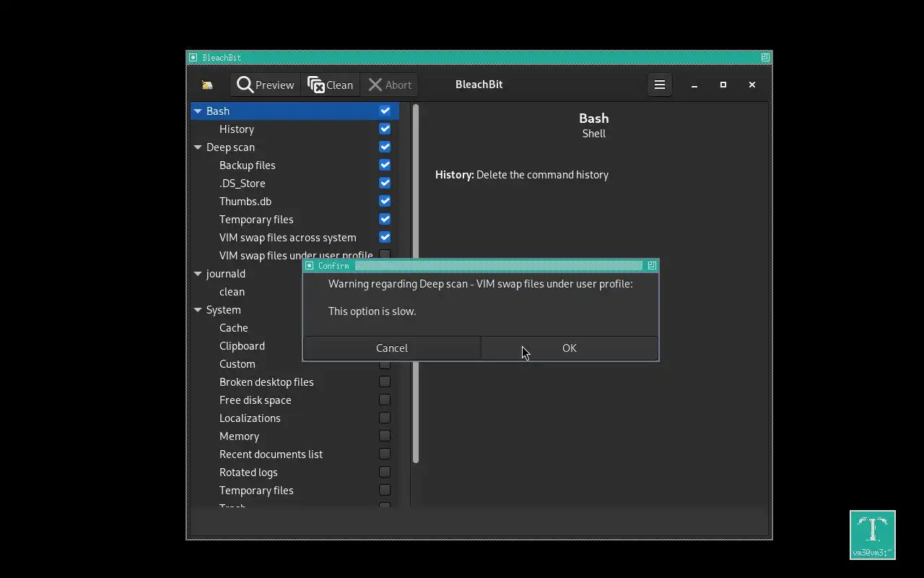Select the Clipboard row
924x578 pixels.
click(247, 345)
